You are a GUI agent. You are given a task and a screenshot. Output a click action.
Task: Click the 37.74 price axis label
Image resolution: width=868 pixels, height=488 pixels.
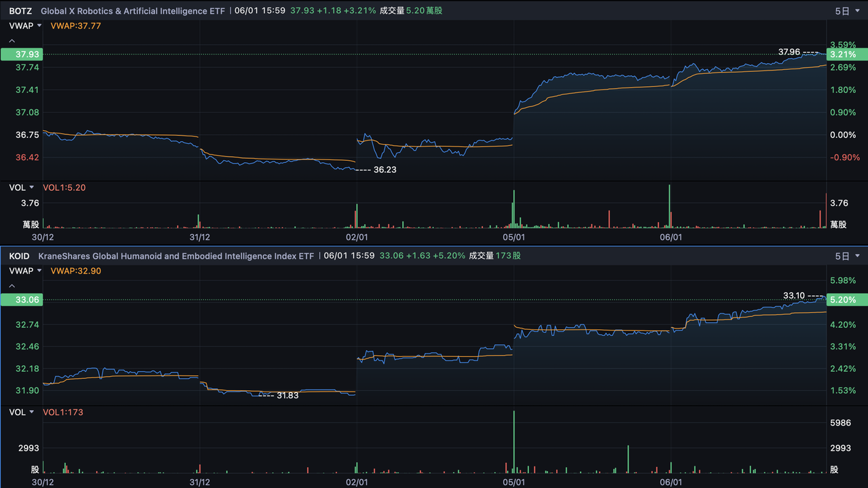click(x=27, y=67)
